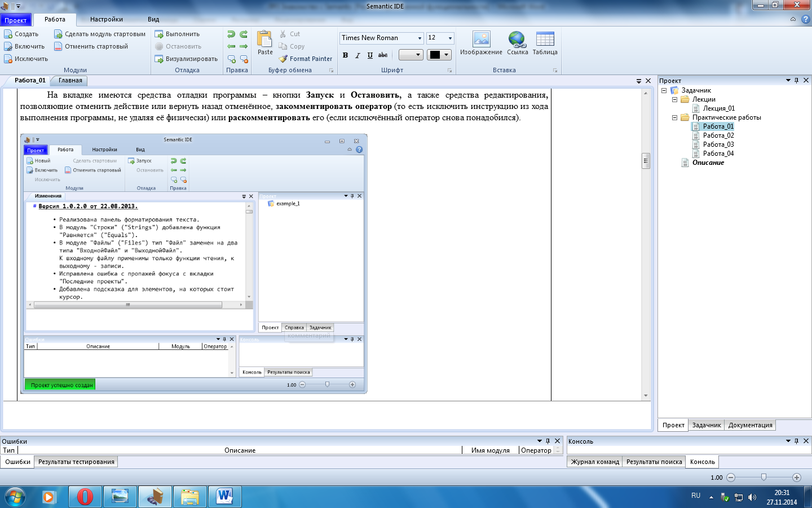This screenshot has height=508, width=812.
Task: Select Работа_04 in the project tree
Action: click(718, 154)
